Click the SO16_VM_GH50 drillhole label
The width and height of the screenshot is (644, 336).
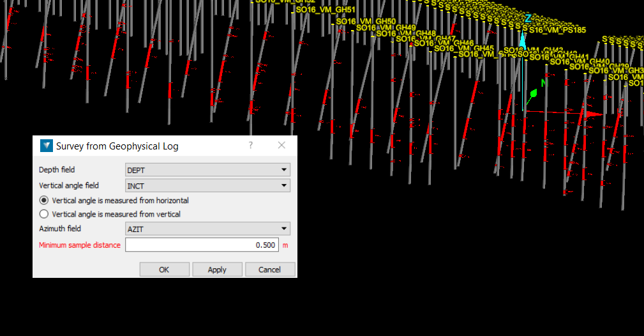tap(366, 21)
